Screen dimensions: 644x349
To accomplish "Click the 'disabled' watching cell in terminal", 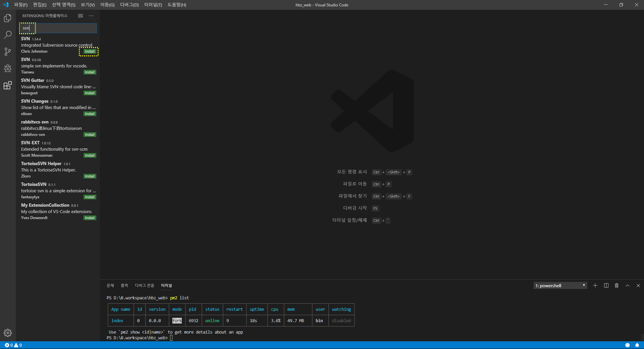I will [341, 321].
